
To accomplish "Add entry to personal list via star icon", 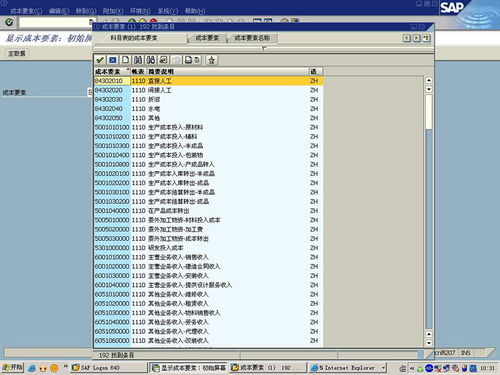I will (211, 60).
